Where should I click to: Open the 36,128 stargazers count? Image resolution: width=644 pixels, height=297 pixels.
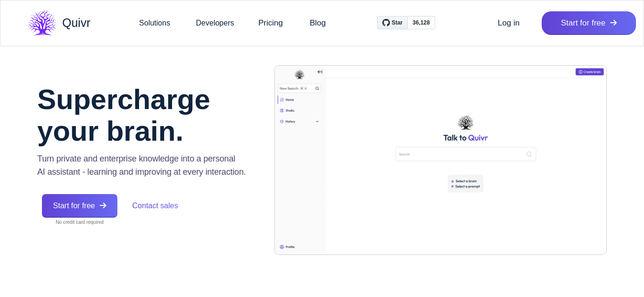pos(421,23)
